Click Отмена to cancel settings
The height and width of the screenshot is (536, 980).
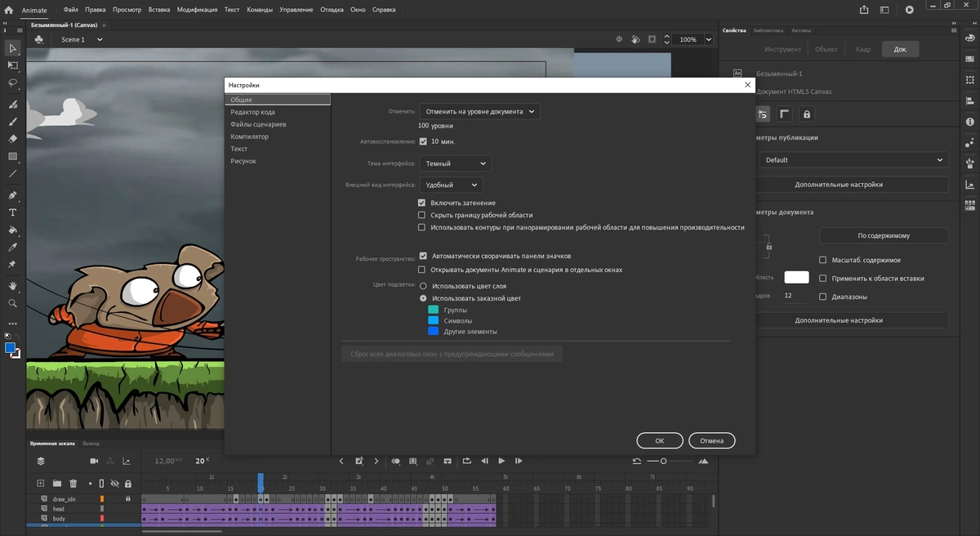(x=711, y=440)
